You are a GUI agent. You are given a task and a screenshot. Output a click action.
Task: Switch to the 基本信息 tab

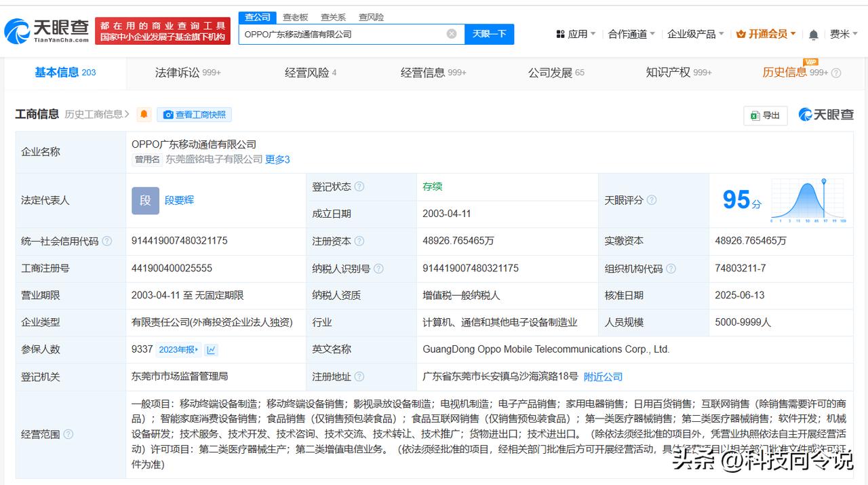(x=65, y=73)
